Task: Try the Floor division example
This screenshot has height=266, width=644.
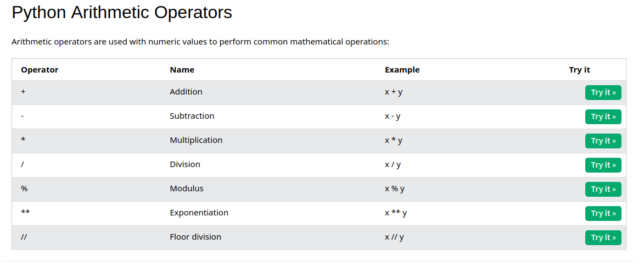Action: (x=603, y=237)
